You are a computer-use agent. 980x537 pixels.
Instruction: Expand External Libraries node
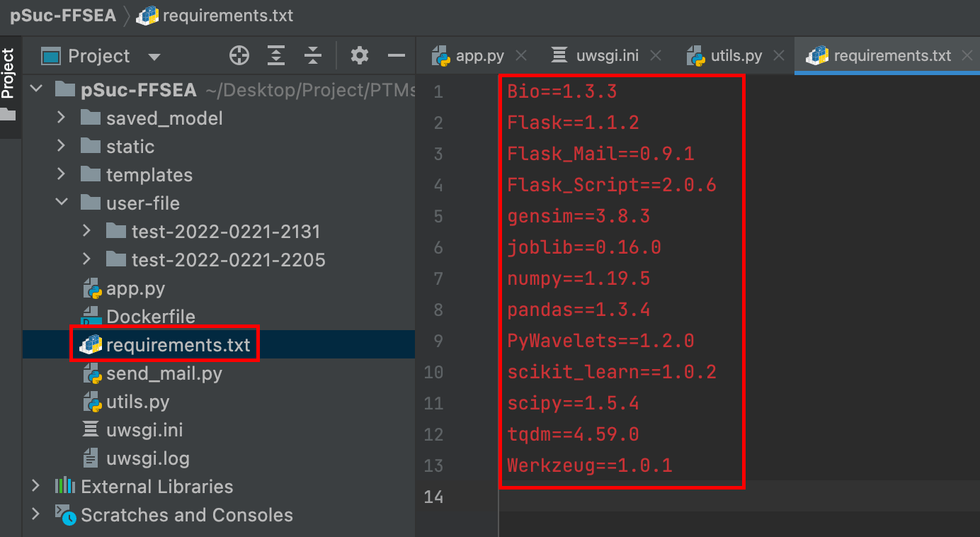pyautogui.click(x=35, y=486)
